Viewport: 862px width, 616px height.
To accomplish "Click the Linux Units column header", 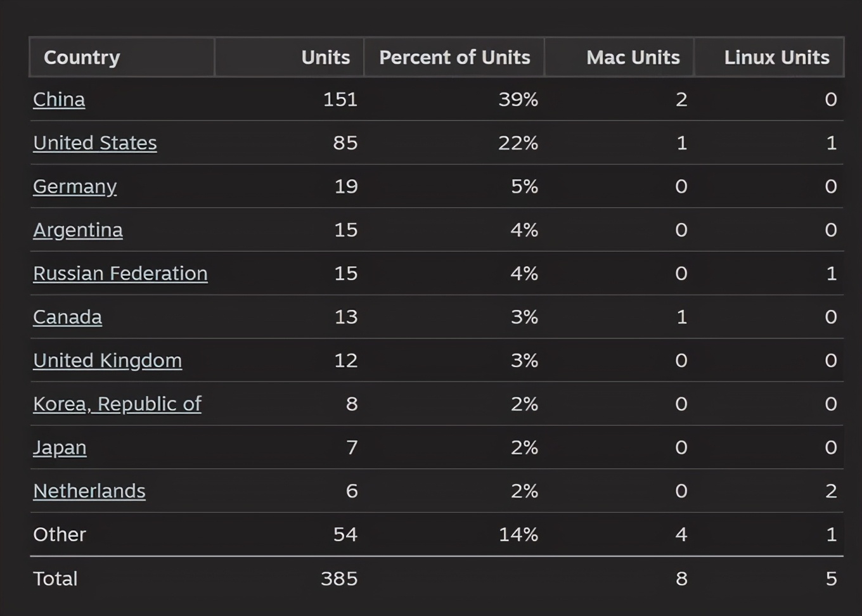I will (776, 58).
